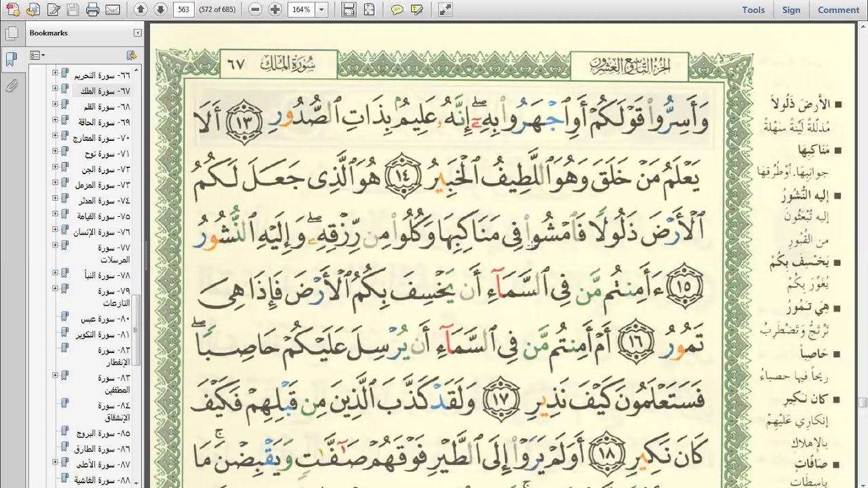Jump to bookmark سورة الجن
The height and width of the screenshot is (488, 868).
(107, 169)
